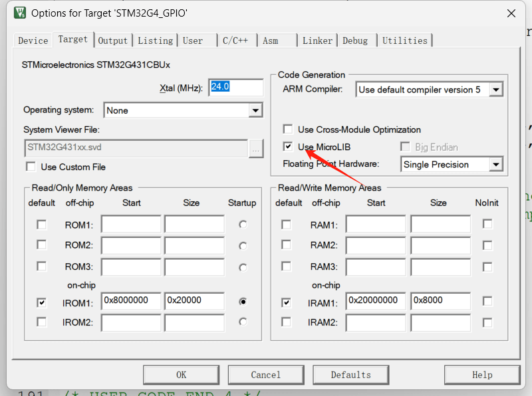Enable NoInit for IRAM1
Image resolution: width=532 pixels, height=396 pixels.
[x=487, y=301]
